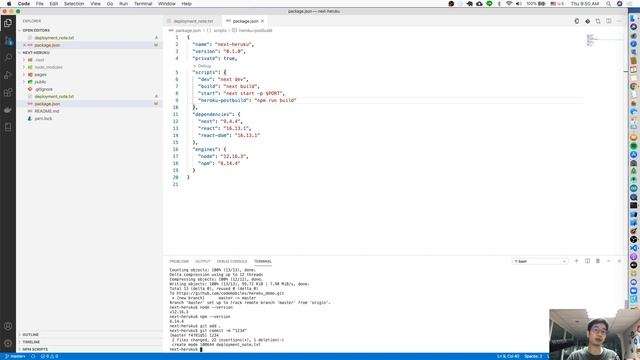Expand the Outline section
The height and width of the screenshot is (360, 640).
point(31,335)
